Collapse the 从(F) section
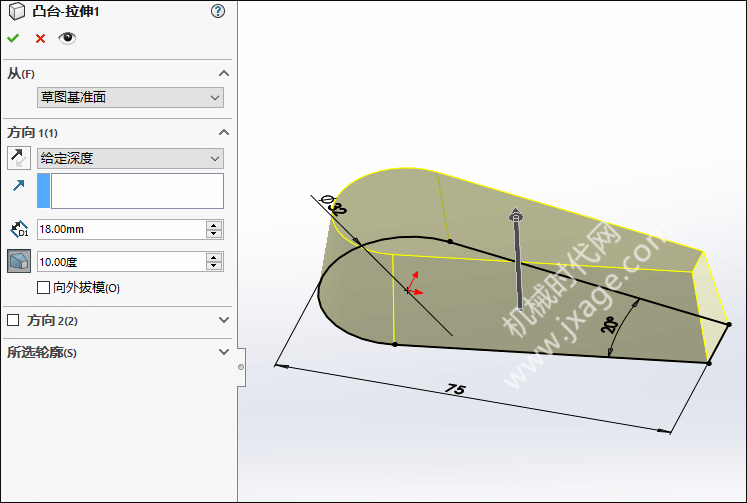 [224, 73]
